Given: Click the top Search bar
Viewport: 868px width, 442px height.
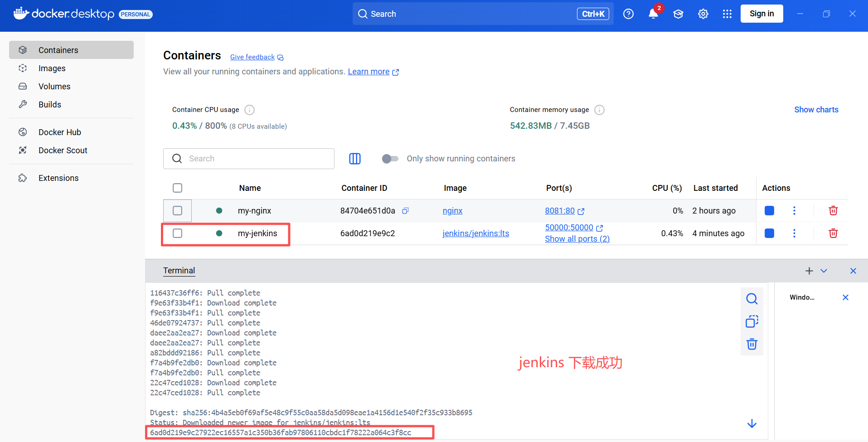Looking at the screenshot, I should pyautogui.click(x=483, y=14).
